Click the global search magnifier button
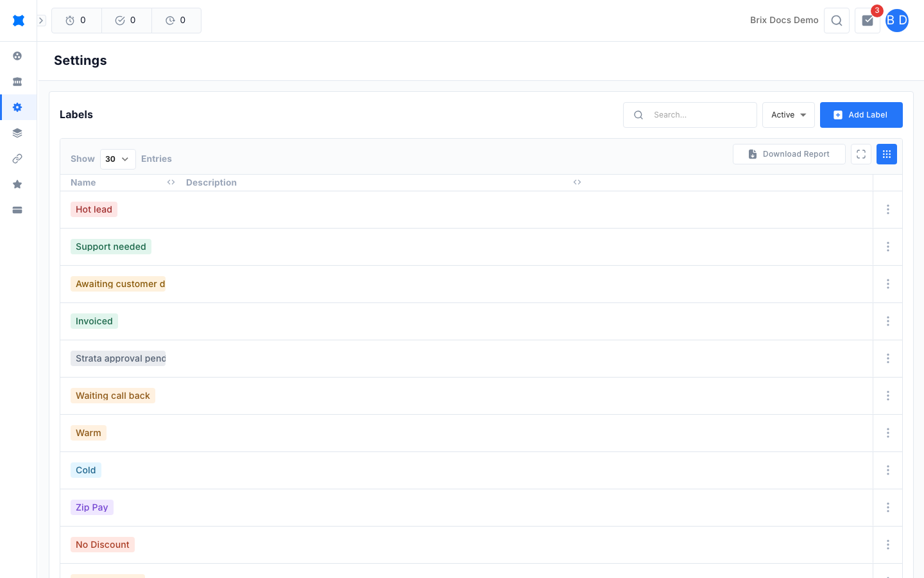 click(837, 21)
